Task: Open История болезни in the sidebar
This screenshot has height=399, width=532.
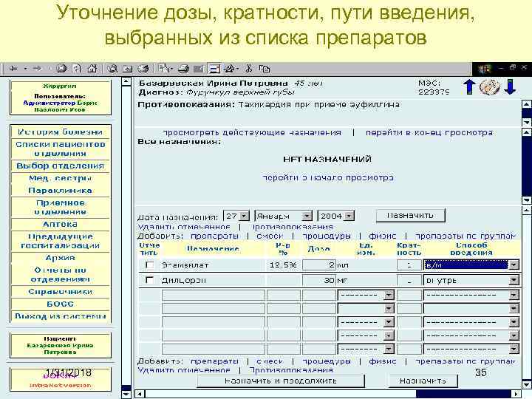Action: [x=61, y=132]
